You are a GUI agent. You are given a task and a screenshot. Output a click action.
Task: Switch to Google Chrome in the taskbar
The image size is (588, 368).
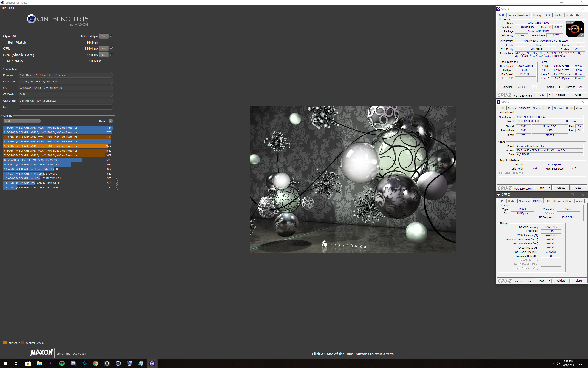tap(96, 363)
